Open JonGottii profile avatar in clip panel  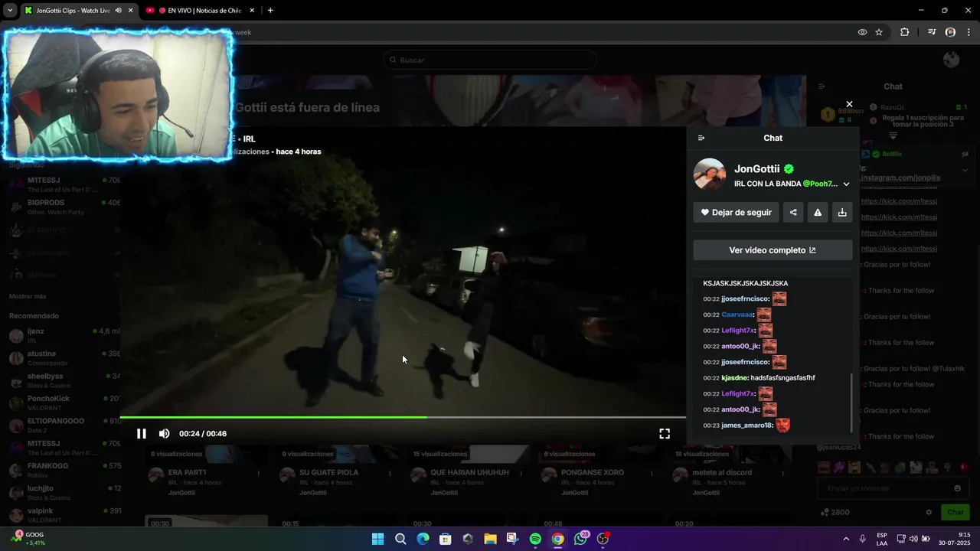click(710, 174)
